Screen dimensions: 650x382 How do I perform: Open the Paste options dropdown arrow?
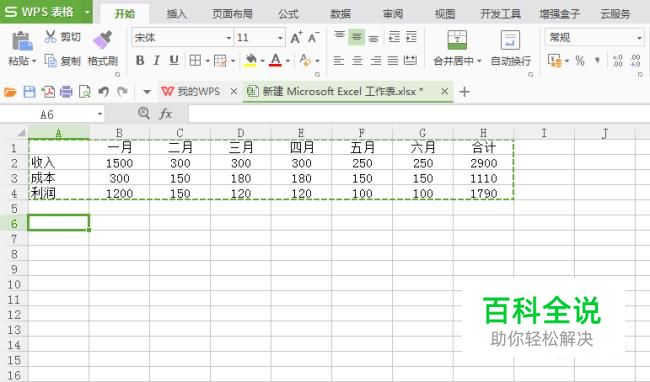(34, 61)
